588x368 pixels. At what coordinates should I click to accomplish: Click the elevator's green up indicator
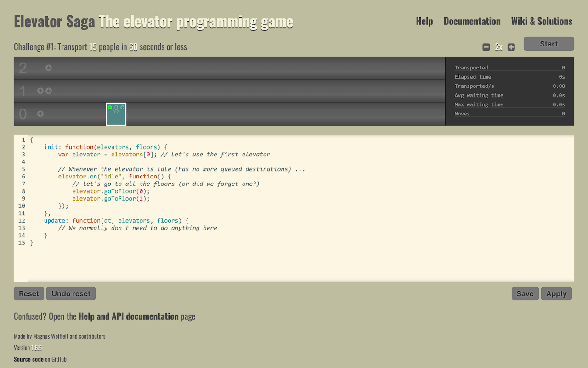(110, 107)
